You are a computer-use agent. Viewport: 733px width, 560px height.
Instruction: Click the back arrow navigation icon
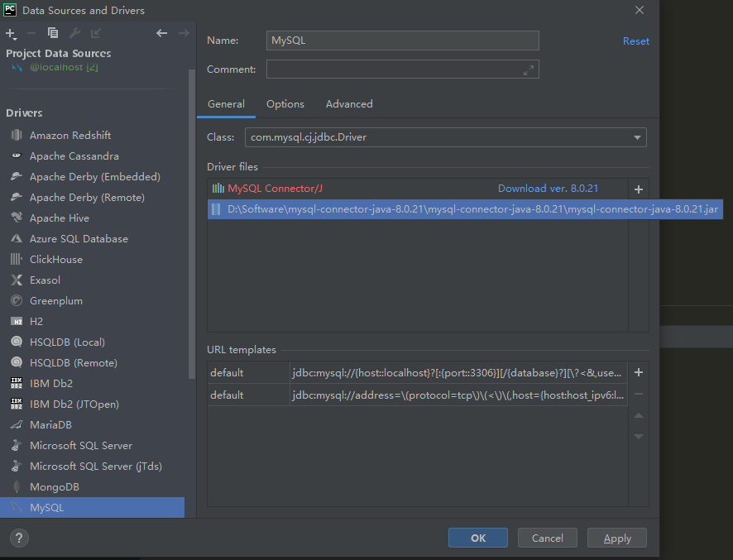click(162, 33)
